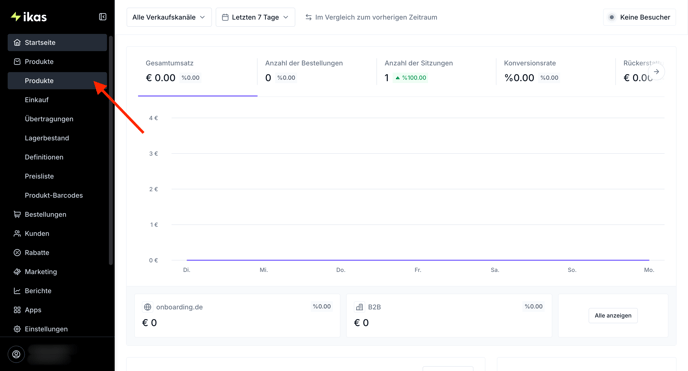Open Kunden section icon
The image size is (688, 371).
[x=17, y=233]
